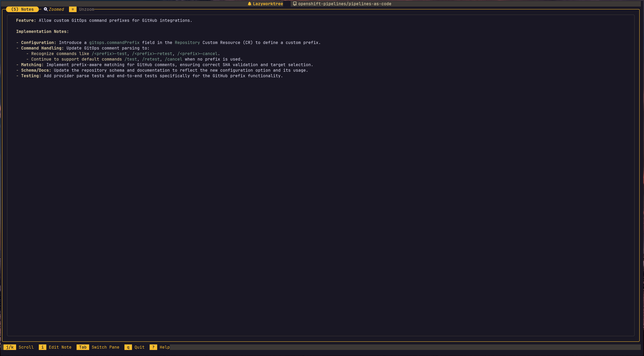Select the (5) Notes pane tab
Image resolution: width=644 pixels, height=356 pixels.
click(x=22, y=9)
